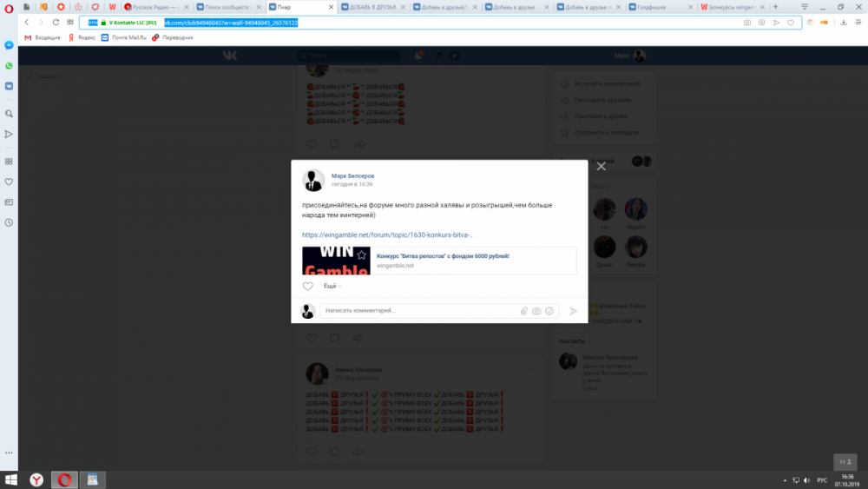Open VK notifications bell in header
This screenshot has height=489, width=868.
(x=418, y=56)
